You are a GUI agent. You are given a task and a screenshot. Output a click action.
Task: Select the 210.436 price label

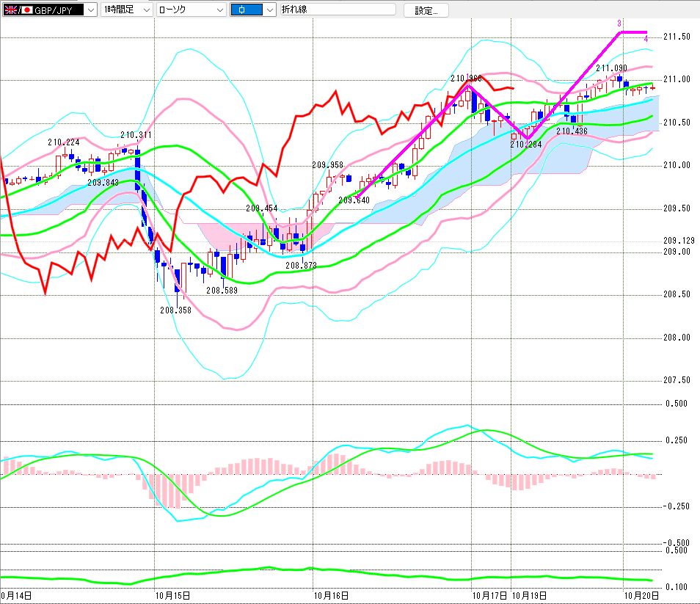click(572, 131)
